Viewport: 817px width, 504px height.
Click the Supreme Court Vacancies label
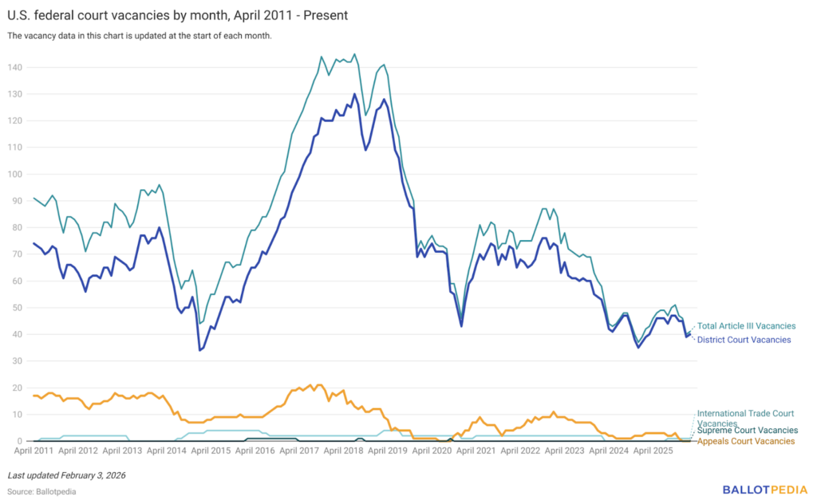[748, 431]
